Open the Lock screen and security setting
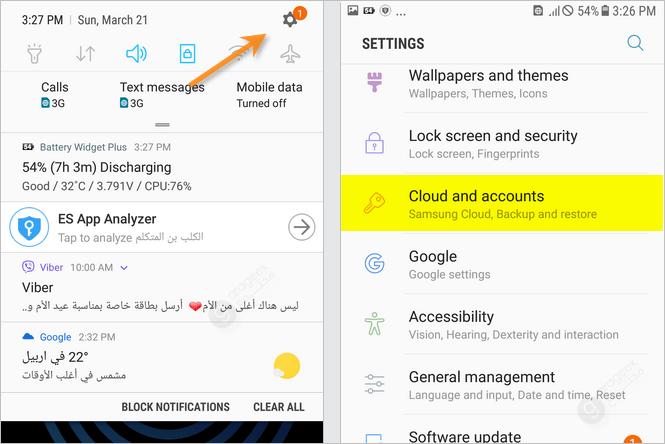Screen dimensions: 665x444 point(502,143)
